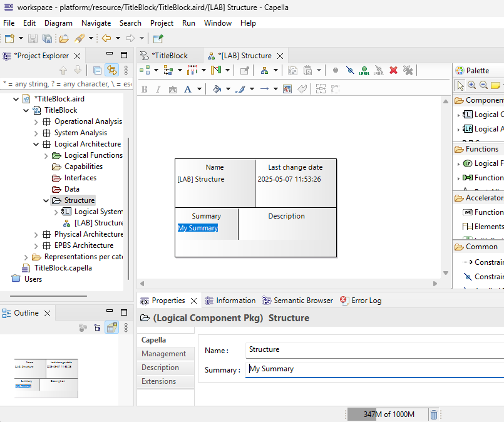The image size is (504, 422).
Task: Click the Zoom Out tool in Palette
Action: coord(483,85)
